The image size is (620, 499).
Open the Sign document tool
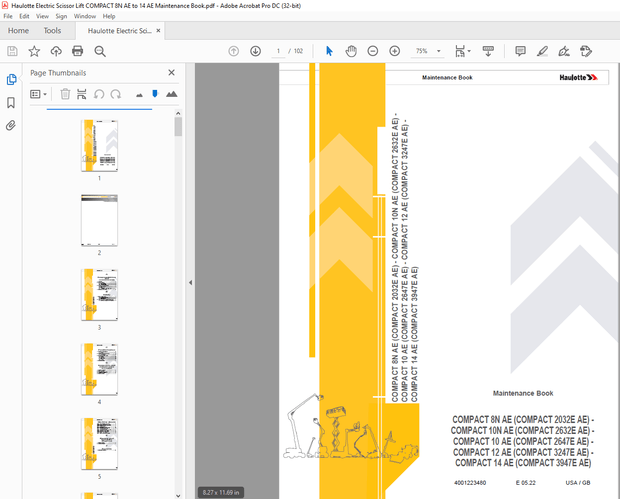point(564,51)
